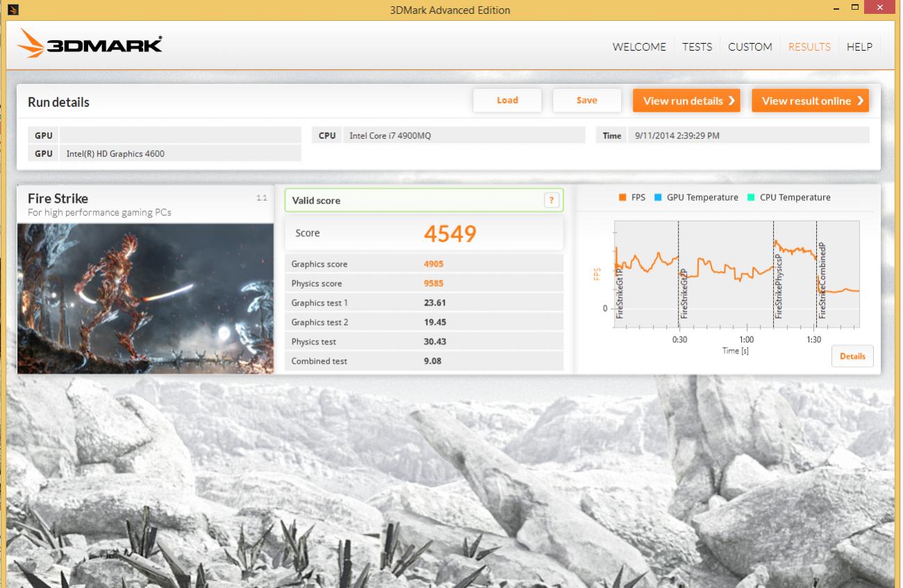Click View result online button
The width and height of the screenshot is (903, 588).
[810, 101]
